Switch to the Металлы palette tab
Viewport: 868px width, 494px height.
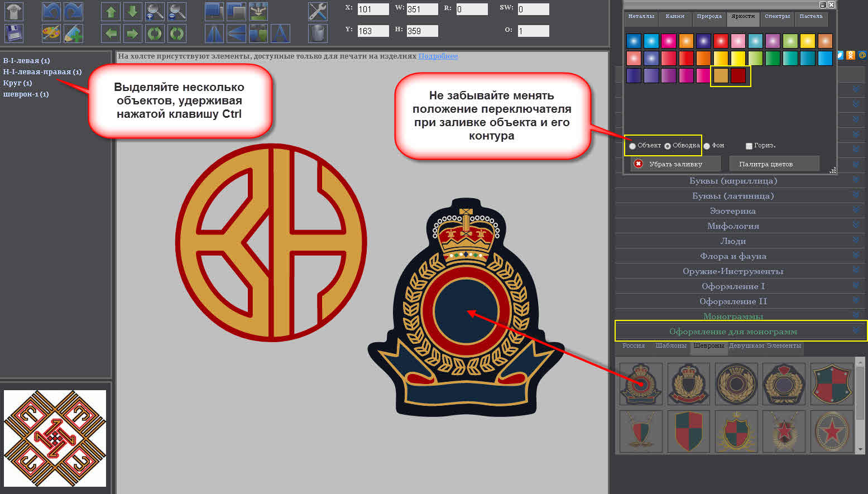tap(641, 17)
